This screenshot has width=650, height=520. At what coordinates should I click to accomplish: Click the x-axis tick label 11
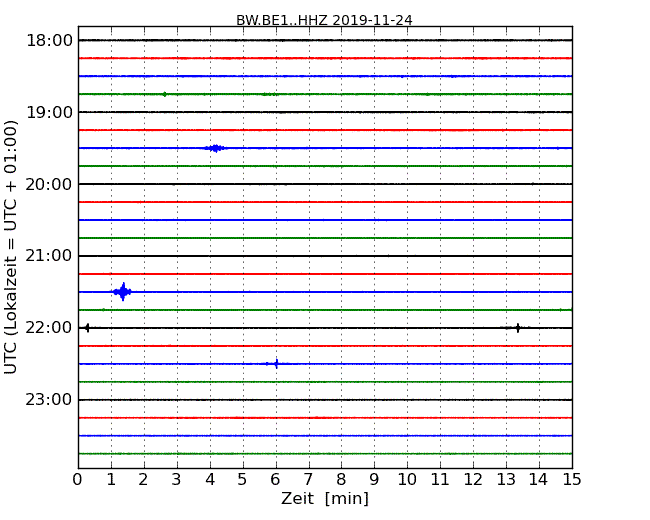tap(440, 480)
